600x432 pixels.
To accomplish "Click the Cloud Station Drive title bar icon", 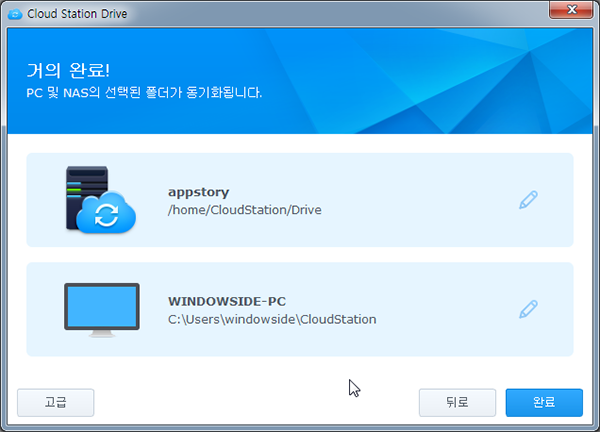I will (15, 14).
